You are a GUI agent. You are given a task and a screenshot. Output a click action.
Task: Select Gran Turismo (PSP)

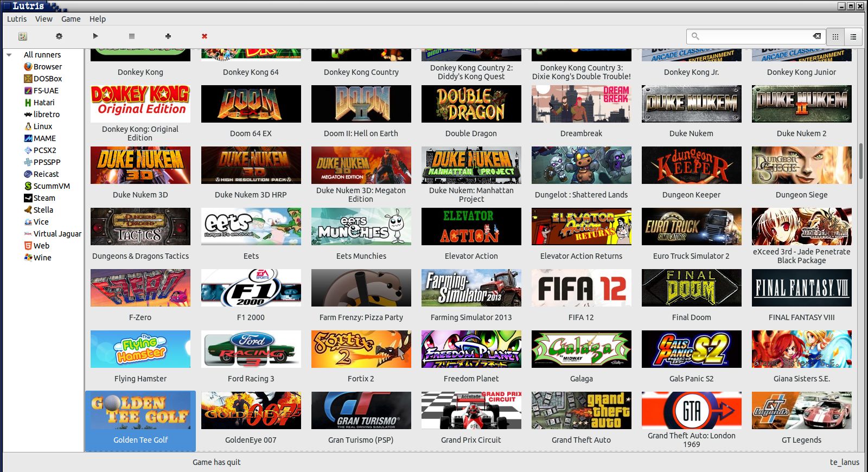coord(361,418)
